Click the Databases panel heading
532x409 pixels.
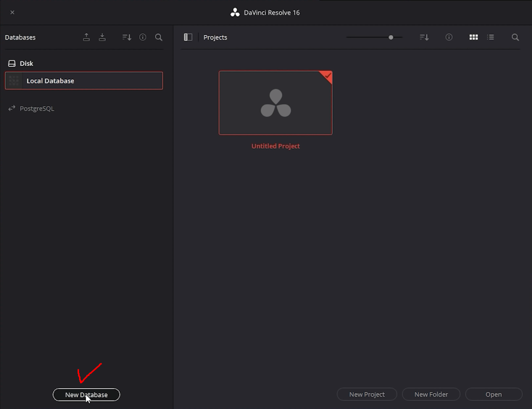pos(20,38)
